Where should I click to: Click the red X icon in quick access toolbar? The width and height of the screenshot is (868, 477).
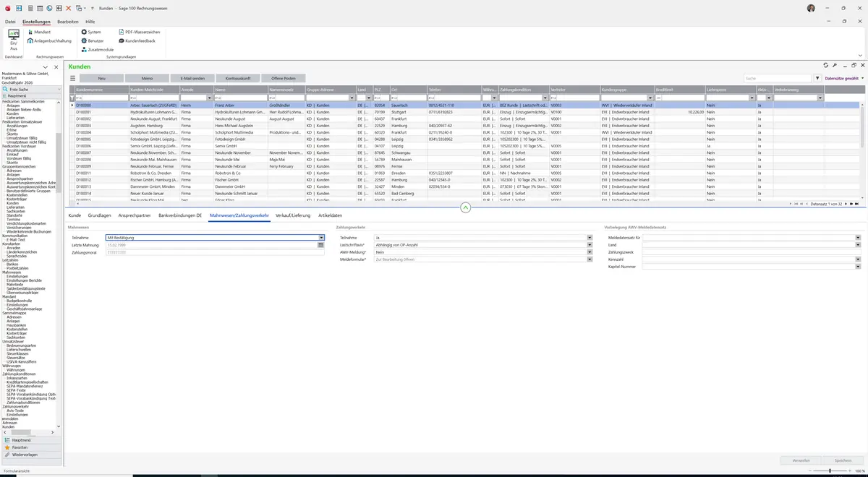click(x=69, y=8)
